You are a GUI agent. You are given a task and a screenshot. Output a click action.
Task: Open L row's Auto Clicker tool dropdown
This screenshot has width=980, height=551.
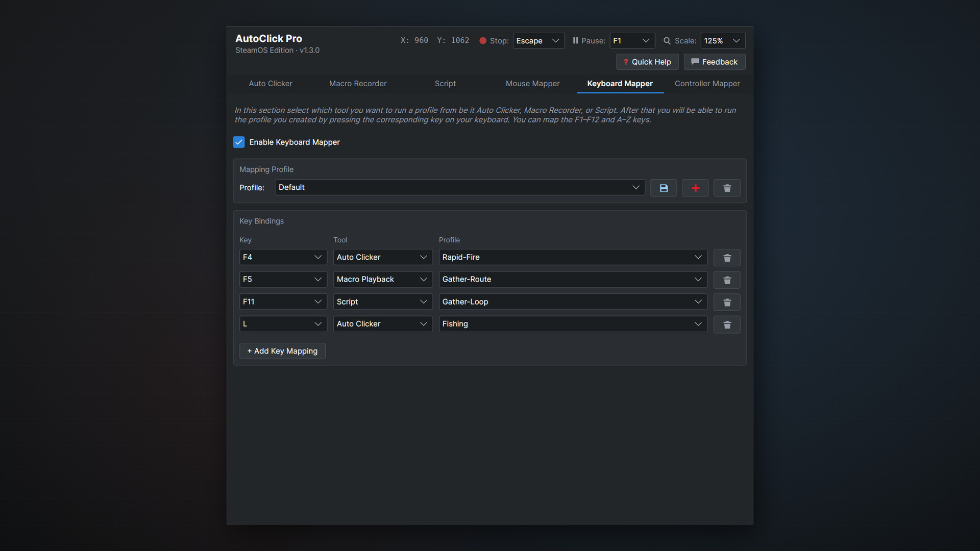point(383,324)
